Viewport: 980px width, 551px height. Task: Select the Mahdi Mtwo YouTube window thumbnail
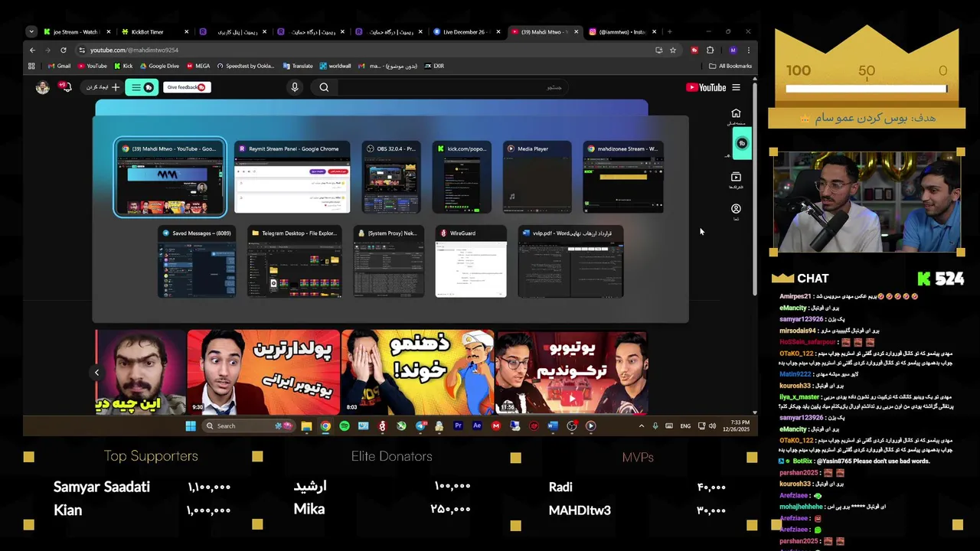[x=170, y=178]
